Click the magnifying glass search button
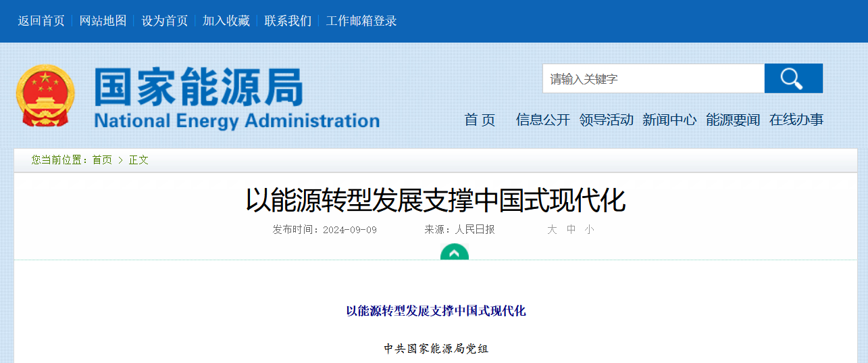The width and height of the screenshot is (868, 363). pyautogui.click(x=793, y=78)
